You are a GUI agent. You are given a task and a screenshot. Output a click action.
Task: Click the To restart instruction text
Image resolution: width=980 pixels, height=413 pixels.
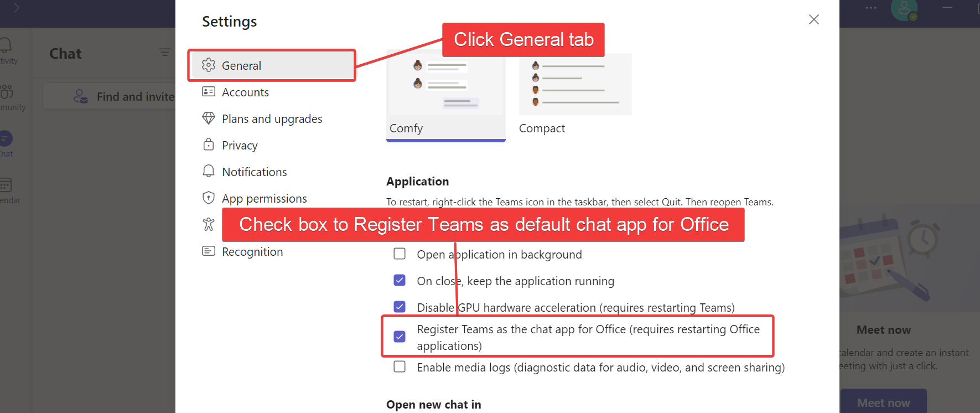[580, 202]
